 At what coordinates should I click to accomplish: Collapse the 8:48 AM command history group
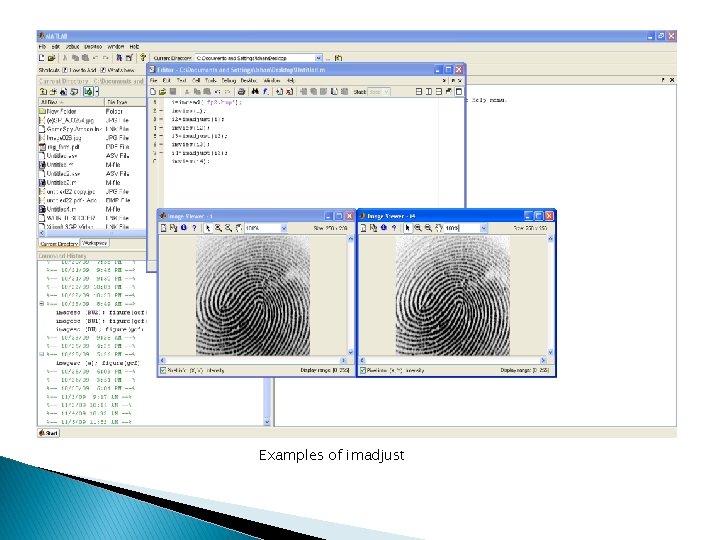tap(41, 304)
